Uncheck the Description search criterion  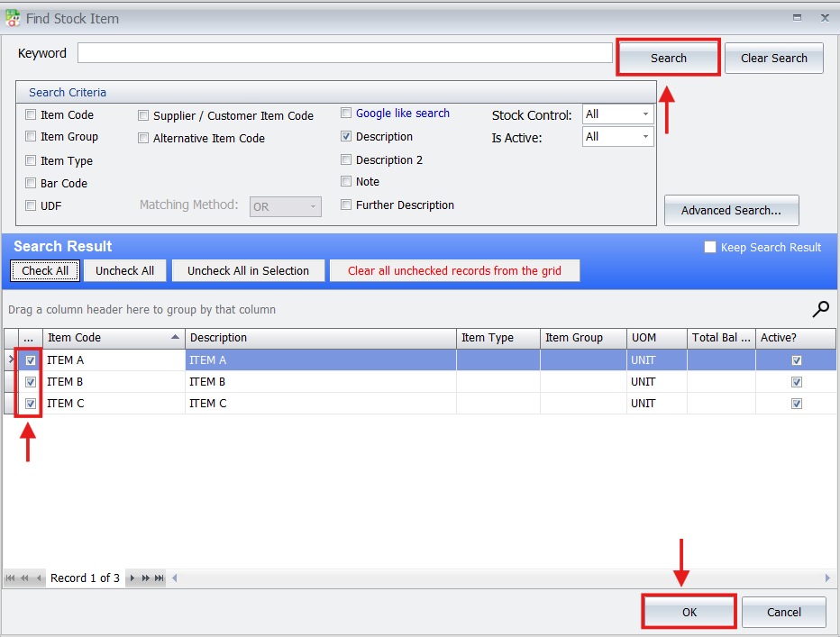(x=346, y=138)
